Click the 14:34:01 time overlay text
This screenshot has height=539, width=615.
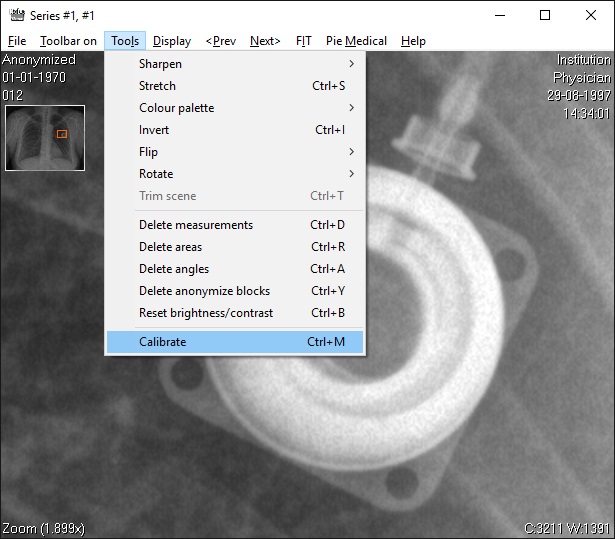pyautogui.click(x=586, y=113)
